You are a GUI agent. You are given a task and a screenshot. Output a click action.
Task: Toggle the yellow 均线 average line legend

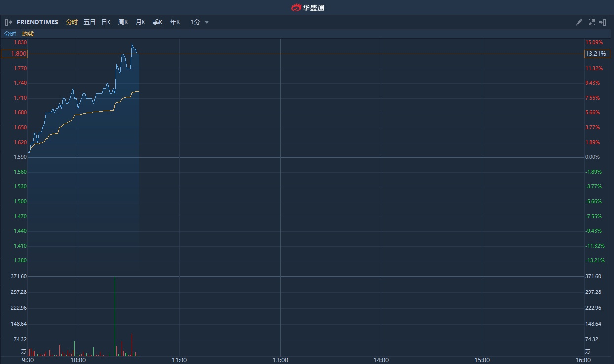pos(28,34)
